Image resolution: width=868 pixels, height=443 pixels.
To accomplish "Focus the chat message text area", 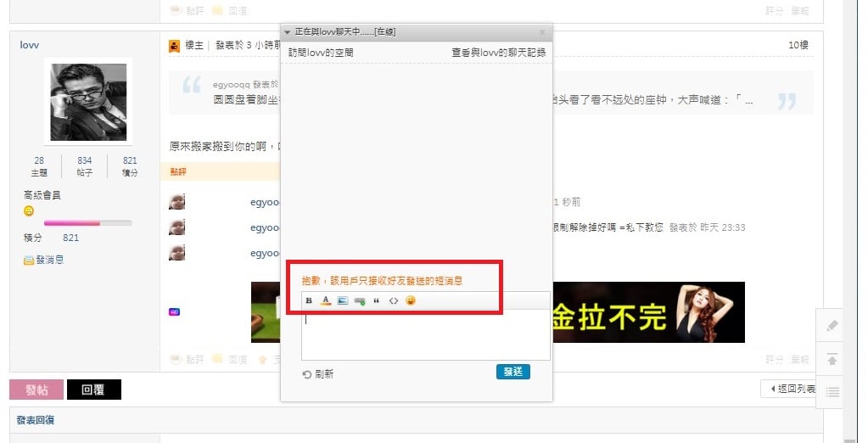I will (x=426, y=335).
